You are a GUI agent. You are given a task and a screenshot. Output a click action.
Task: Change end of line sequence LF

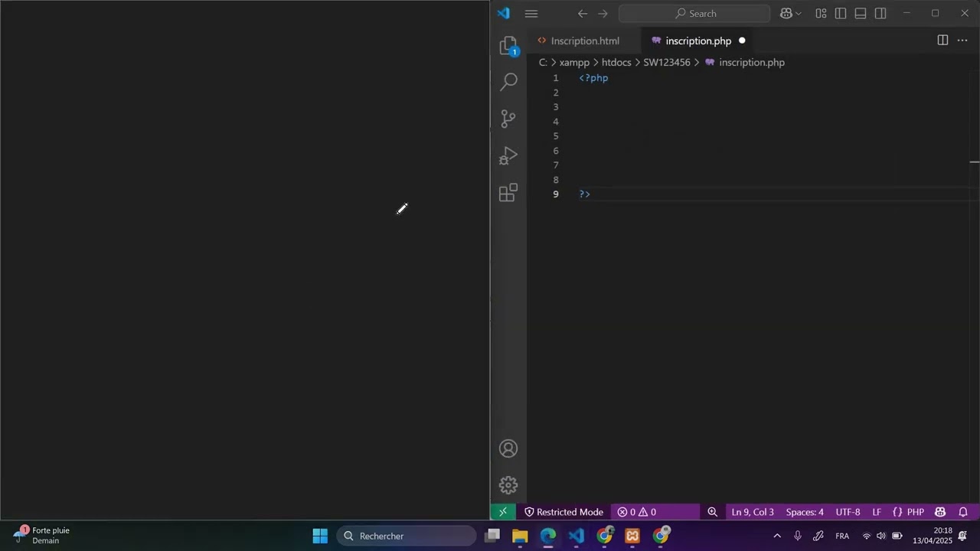click(877, 512)
